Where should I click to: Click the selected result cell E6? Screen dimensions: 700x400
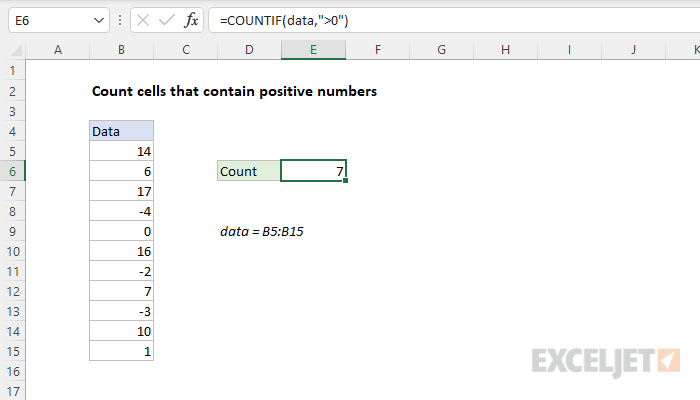click(x=313, y=171)
